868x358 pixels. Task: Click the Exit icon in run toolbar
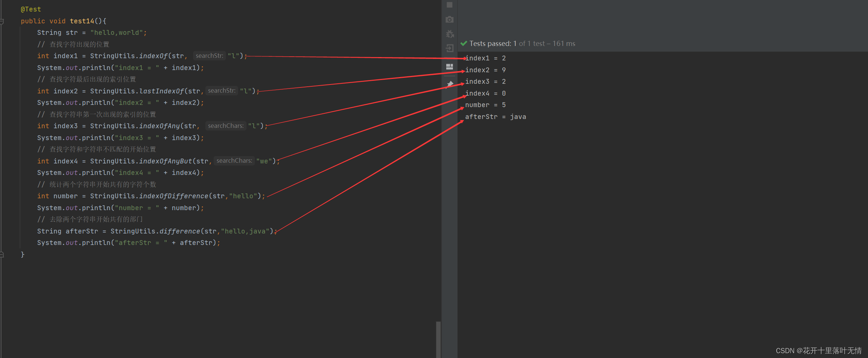[x=450, y=48]
